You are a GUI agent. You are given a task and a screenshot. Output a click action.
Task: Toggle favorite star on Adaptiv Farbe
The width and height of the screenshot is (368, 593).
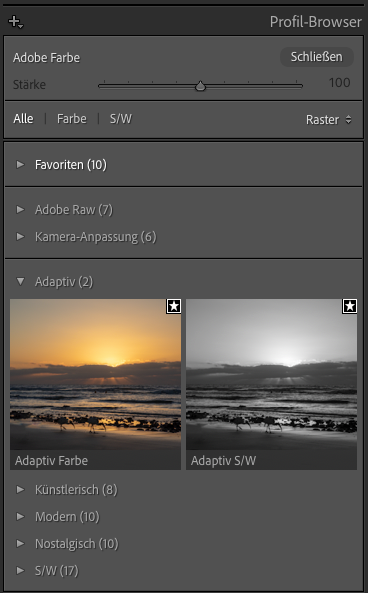[174, 306]
